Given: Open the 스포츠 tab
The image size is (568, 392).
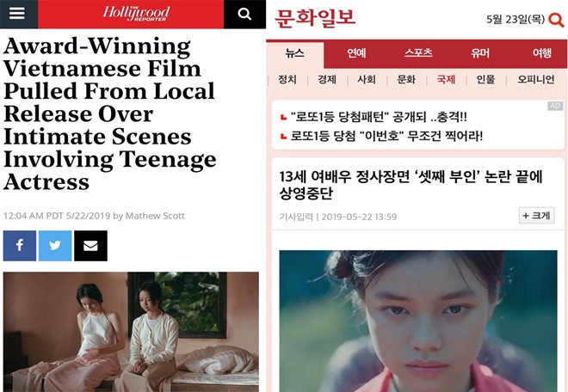Looking at the screenshot, I should click(418, 52).
